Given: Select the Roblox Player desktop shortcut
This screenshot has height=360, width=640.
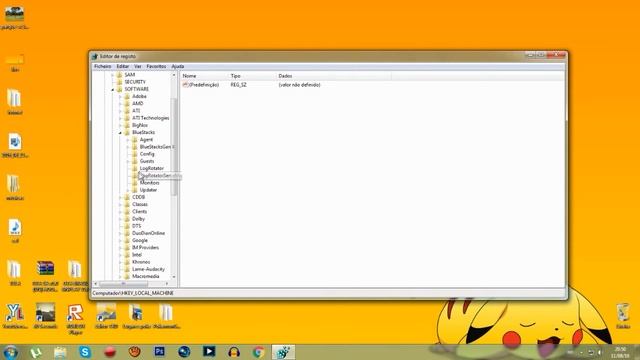Looking at the screenshot, I should click(x=76, y=319).
